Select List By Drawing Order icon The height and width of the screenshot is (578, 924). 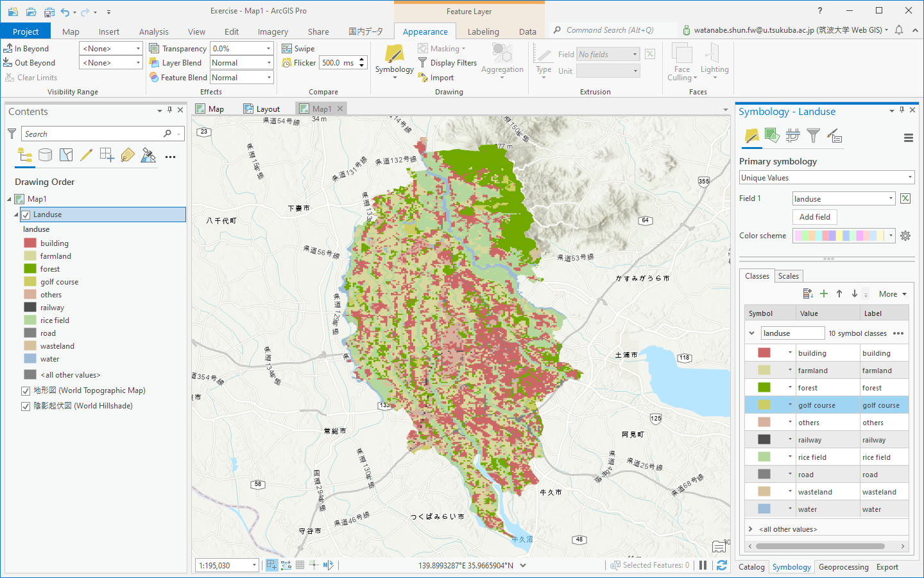[25, 155]
